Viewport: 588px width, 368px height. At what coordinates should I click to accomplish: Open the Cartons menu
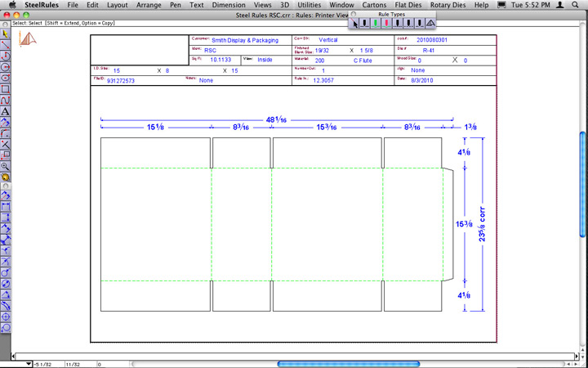[369, 5]
